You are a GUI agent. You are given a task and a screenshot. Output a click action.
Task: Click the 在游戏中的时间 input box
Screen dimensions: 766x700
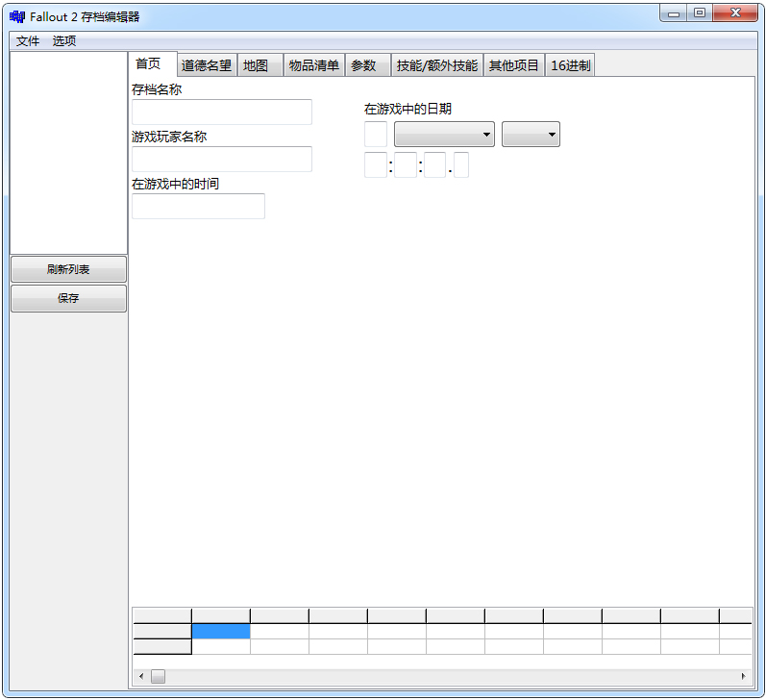click(x=198, y=207)
